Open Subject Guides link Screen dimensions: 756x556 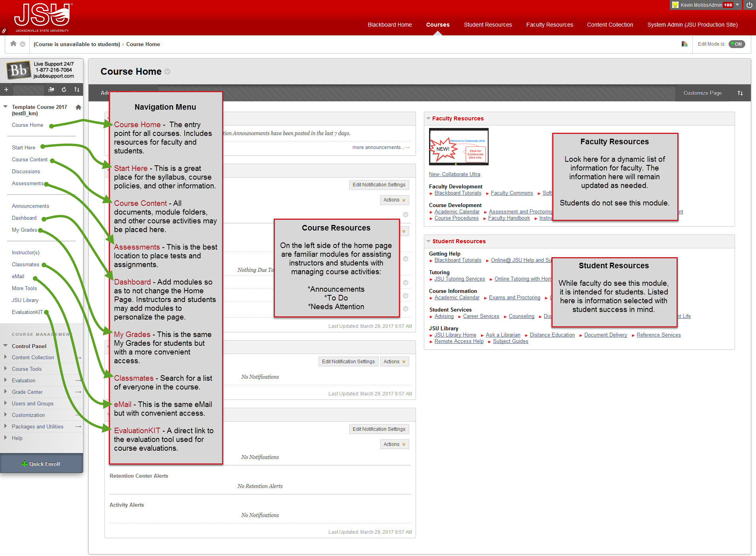point(510,341)
